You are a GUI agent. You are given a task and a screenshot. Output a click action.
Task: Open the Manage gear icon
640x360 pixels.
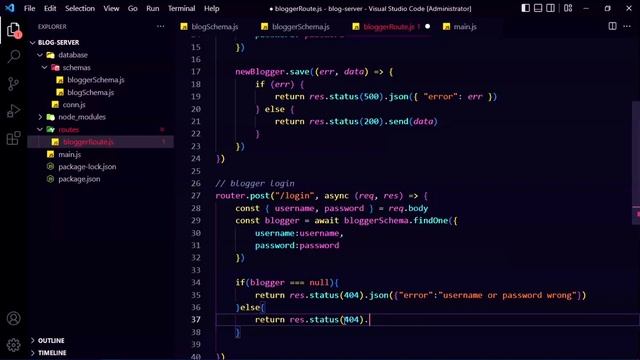[x=13, y=345]
